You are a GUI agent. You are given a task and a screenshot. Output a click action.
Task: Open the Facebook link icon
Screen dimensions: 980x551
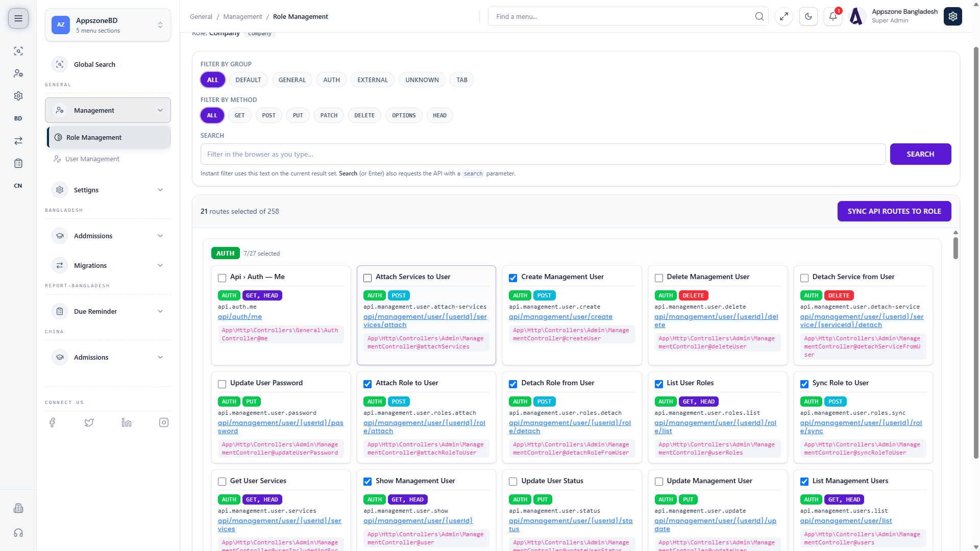pyautogui.click(x=52, y=422)
